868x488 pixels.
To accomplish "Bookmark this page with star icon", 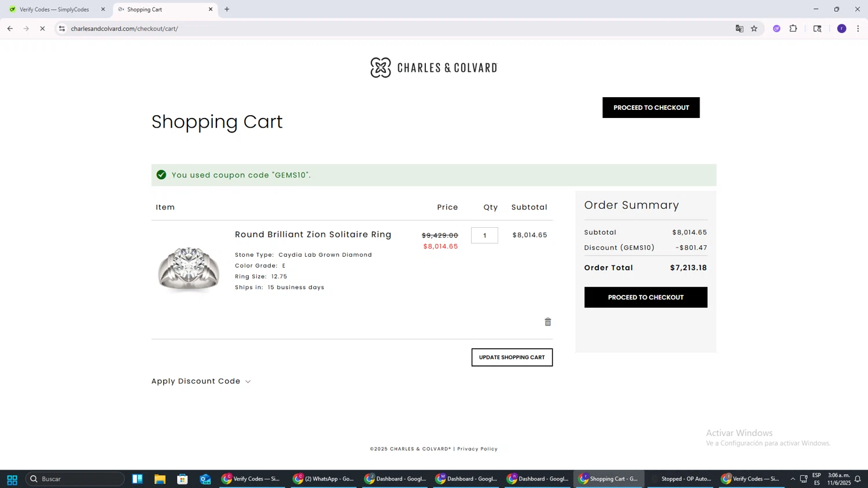I will click(754, 28).
